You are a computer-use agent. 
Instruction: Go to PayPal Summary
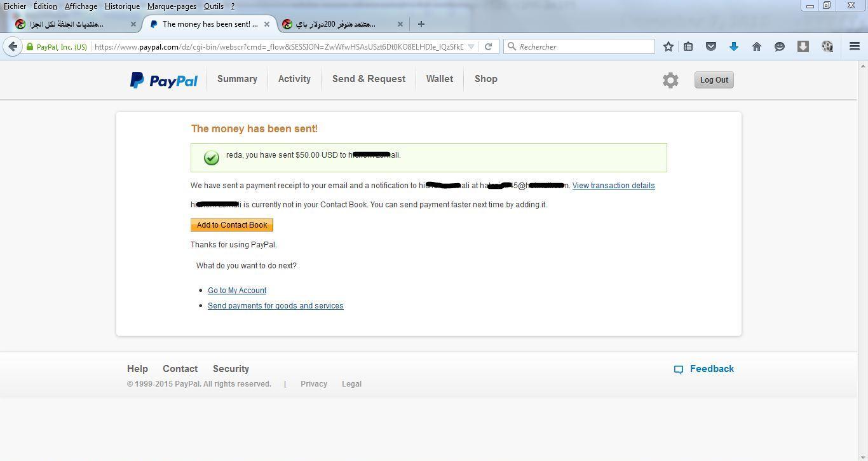coord(237,79)
